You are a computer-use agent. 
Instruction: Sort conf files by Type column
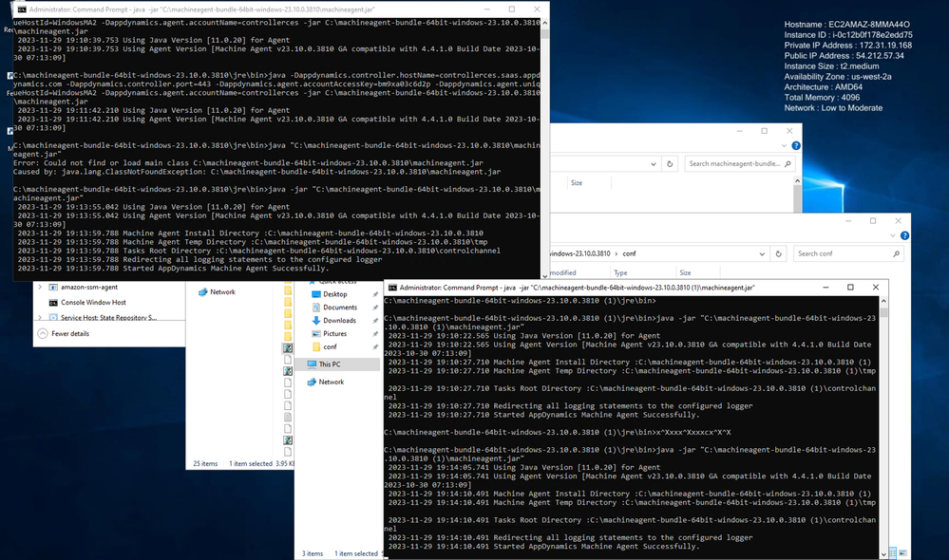[620, 272]
